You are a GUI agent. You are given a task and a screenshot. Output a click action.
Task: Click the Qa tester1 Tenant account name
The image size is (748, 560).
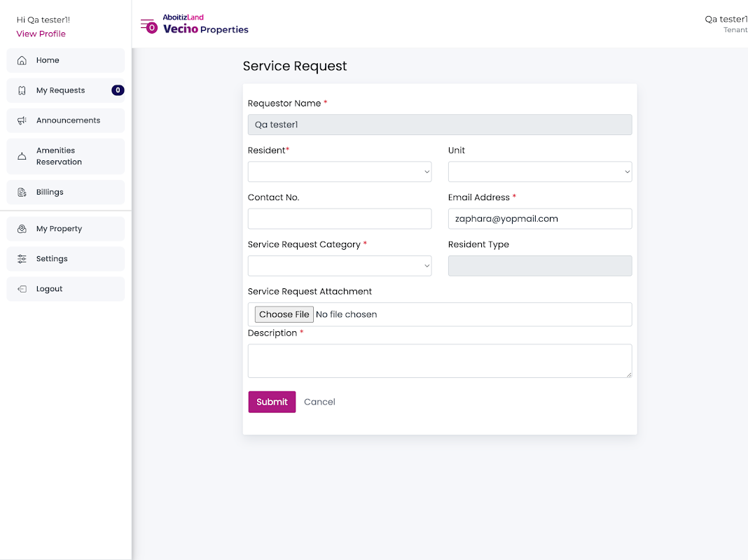(726, 24)
